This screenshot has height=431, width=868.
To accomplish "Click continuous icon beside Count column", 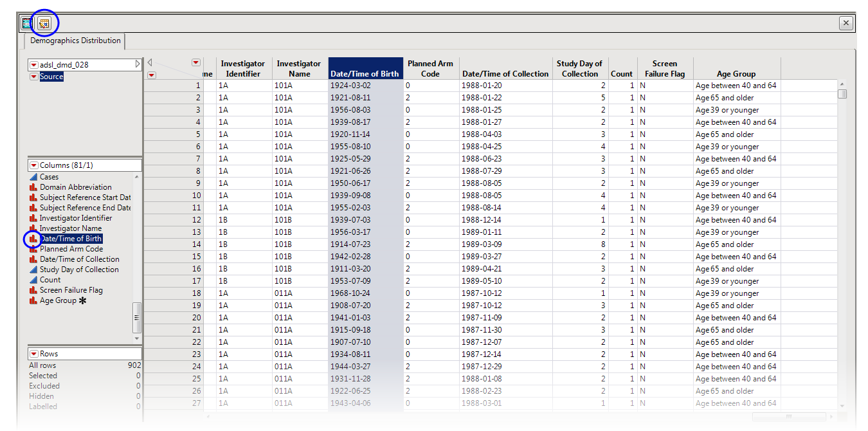I will click(33, 280).
